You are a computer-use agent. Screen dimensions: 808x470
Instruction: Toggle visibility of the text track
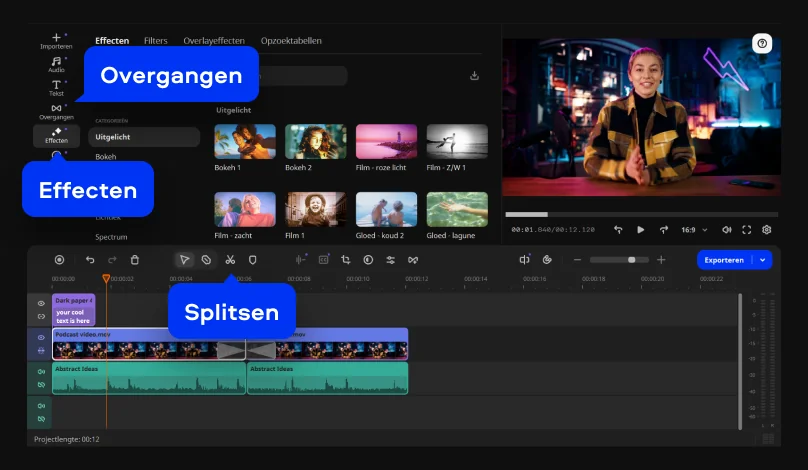(41, 303)
